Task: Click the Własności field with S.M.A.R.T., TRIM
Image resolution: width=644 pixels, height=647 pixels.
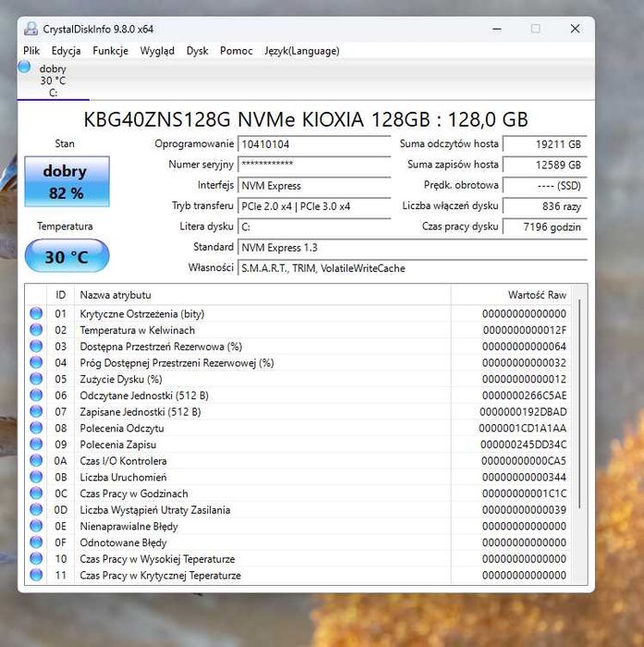Action: [412, 268]
